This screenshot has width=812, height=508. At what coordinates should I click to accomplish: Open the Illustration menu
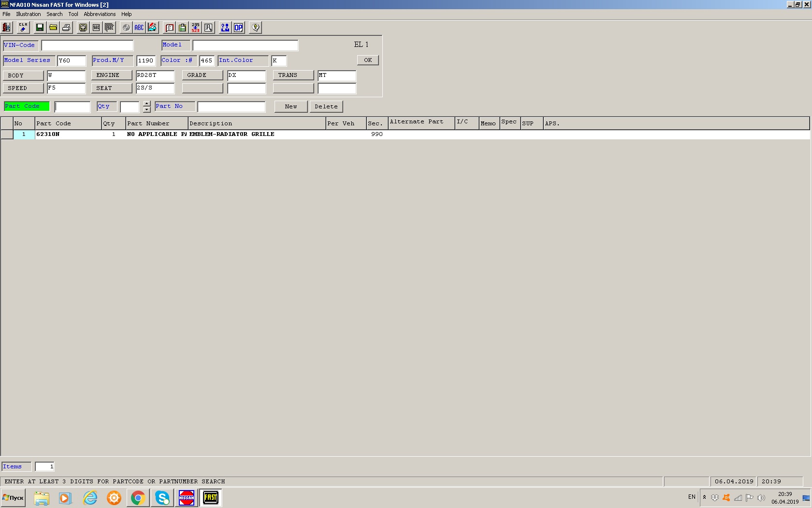click(29, 14)
